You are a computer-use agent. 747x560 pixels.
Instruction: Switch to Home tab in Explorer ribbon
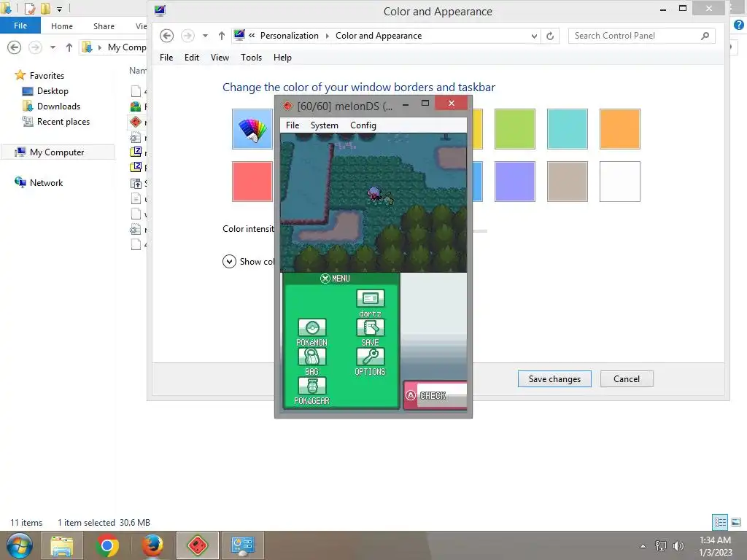pyautogui.click(x=62, y=26)
